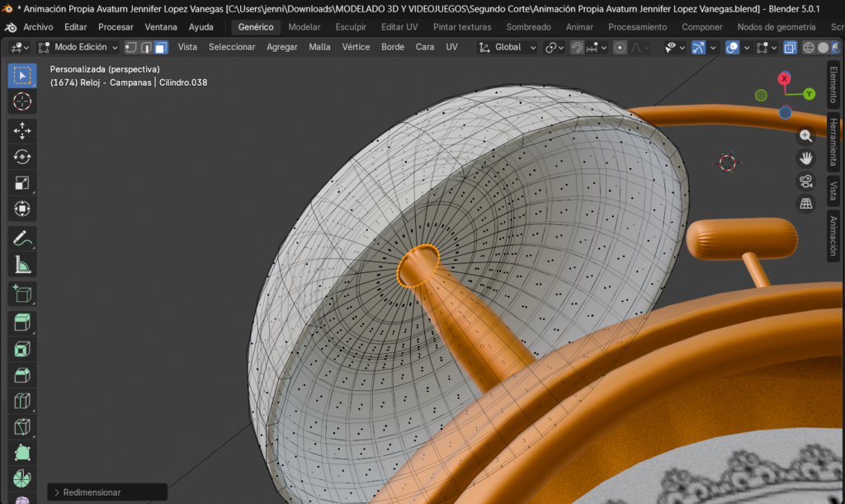Click the pan view hand icon
Screen dimensions: 845x504
[805, 158]
